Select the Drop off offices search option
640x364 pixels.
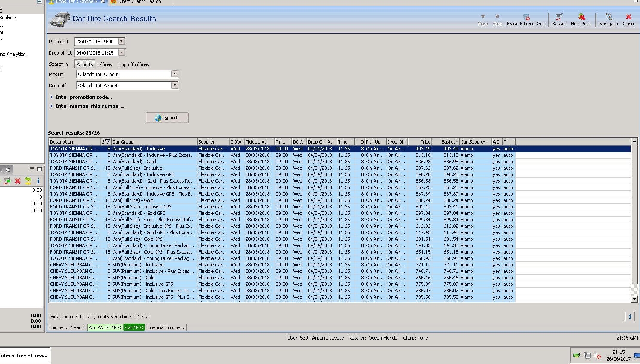tap(133, 64)
